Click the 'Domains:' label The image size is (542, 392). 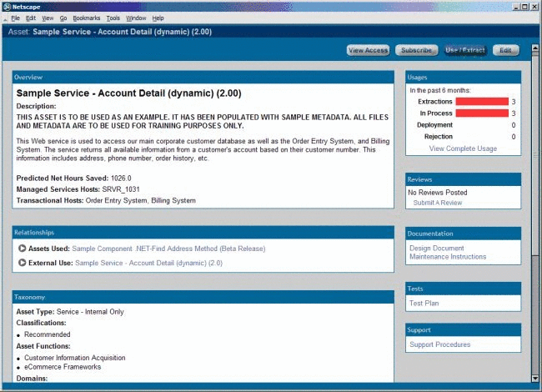[32, 378]
